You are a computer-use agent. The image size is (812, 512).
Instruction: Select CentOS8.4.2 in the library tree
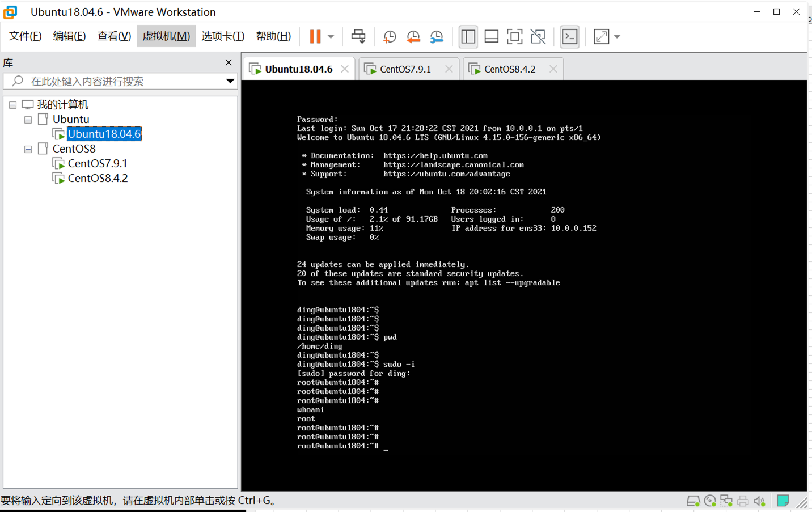(98, 179)
